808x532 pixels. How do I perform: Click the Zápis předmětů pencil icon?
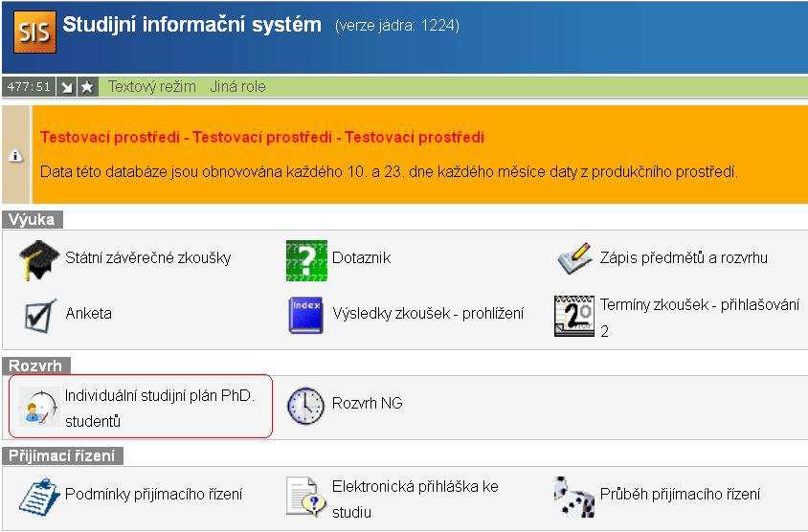click(x=574, y=258)
